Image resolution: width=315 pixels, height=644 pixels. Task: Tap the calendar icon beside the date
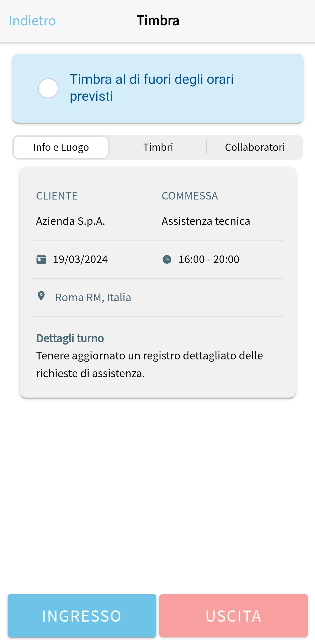[x=41, y=259]
